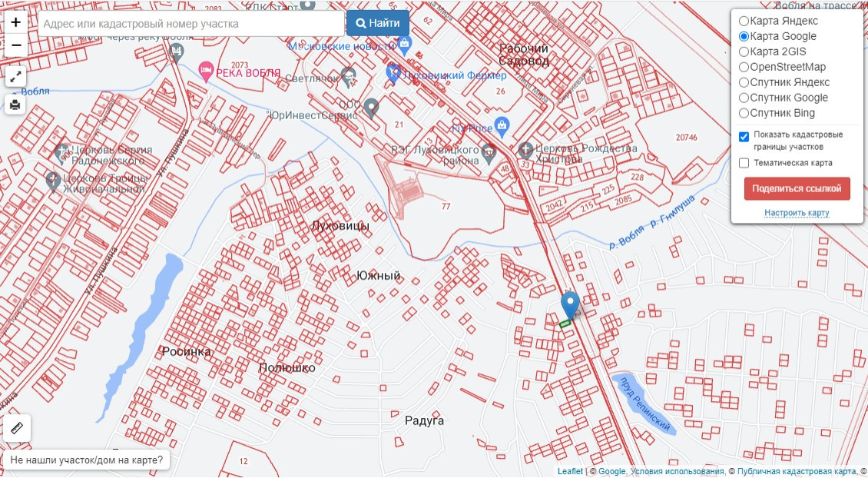Image resolution: width=868 pixels, height=478 pixels.
Task: Print the map with printer icon
Action: (15, 104)
